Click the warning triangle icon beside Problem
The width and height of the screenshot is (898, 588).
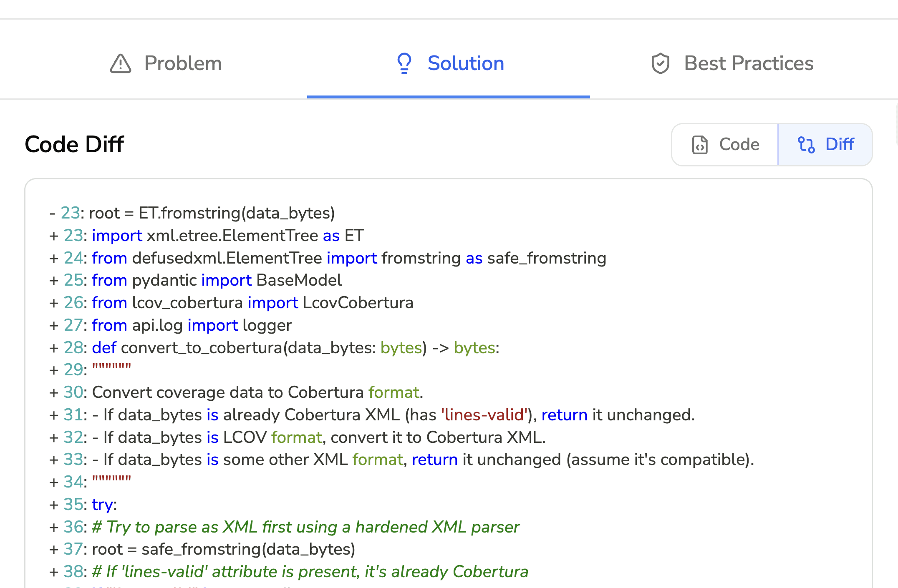point(120,63)
